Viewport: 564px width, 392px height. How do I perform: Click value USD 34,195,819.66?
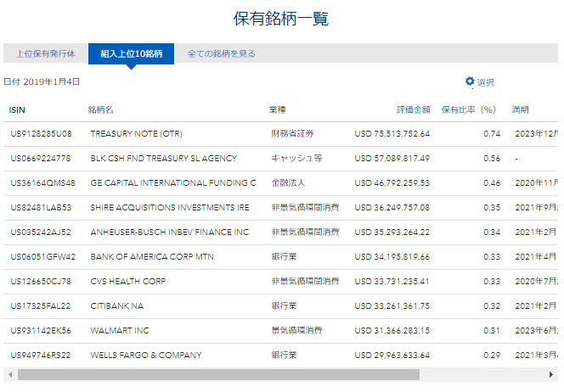pos(392,257)
